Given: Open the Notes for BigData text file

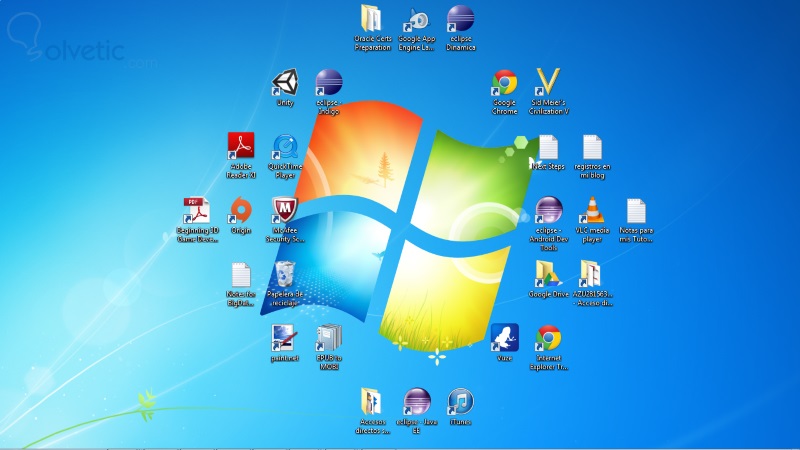Looking at the screenshot, I should (241, 284).
